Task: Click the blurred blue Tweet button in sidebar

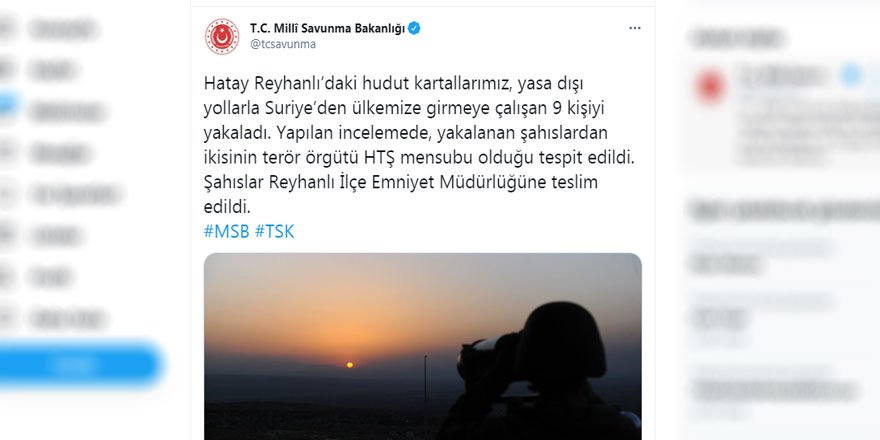Action: tap(79, 365)
